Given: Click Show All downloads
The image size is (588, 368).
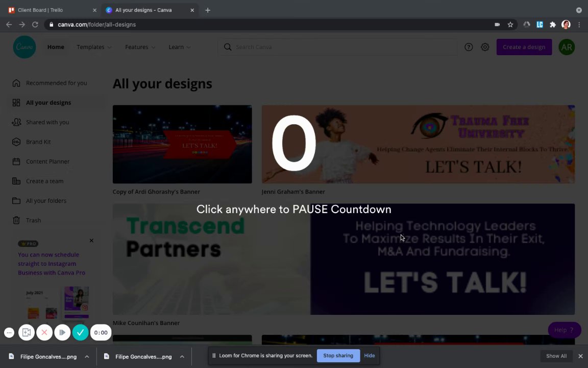Looking at the screenshot, I should (556, 356).
